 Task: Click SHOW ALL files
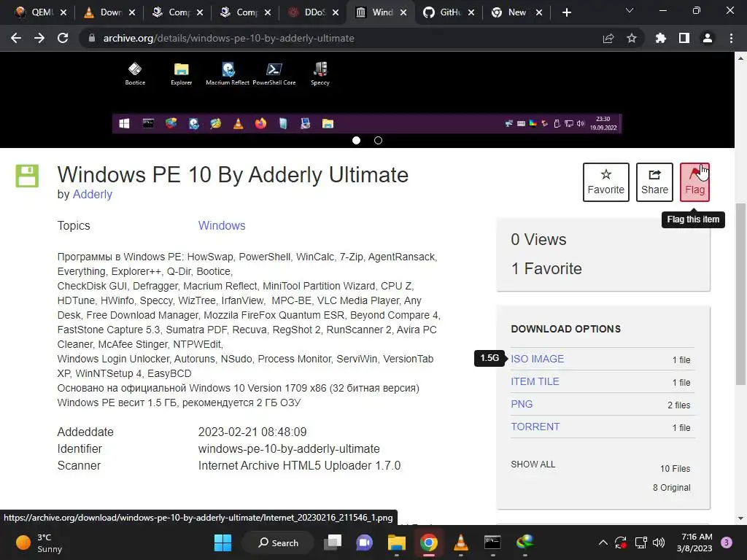pyautogui.click(x=533, y=464)
